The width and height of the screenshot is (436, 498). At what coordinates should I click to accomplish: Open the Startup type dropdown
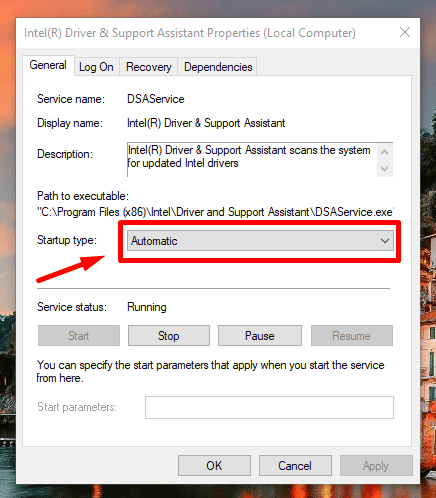(260, 241)
